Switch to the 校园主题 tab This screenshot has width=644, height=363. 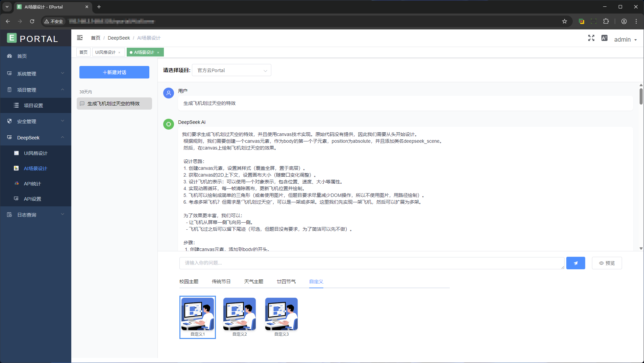pyautogui.click(x=189, y=281)
